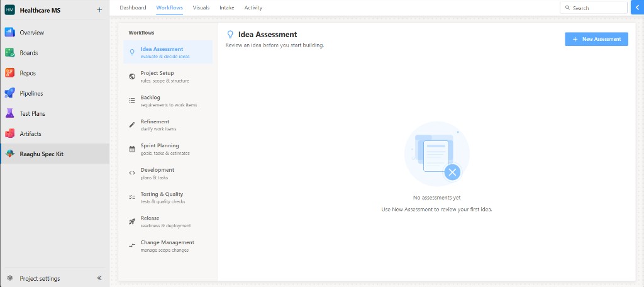644x287 pixels.
Task: Open Project settings link
Action: (40, 278)
